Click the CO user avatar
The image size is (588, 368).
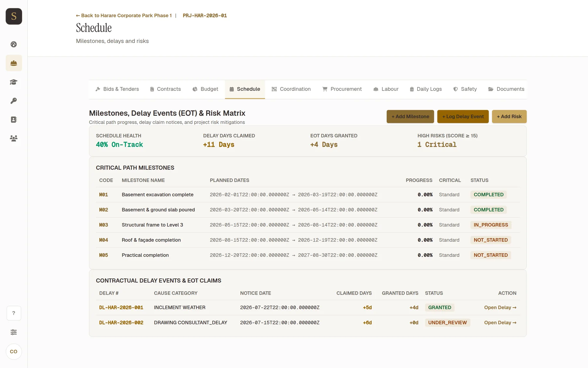tap(14, 352)
